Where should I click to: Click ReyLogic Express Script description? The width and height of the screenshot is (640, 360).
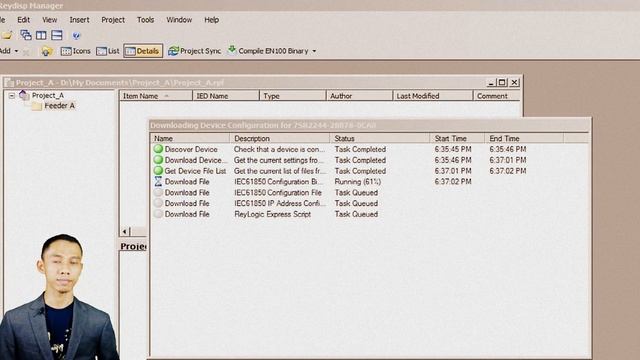coord(272,214)
